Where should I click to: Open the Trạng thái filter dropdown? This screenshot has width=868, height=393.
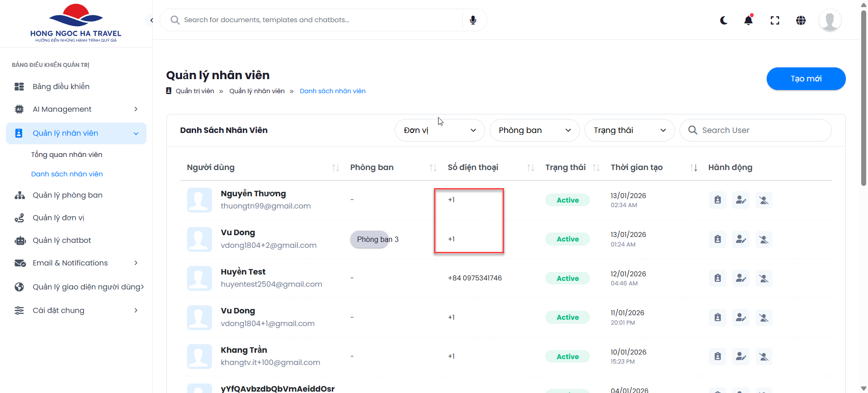tap(629, 130)
